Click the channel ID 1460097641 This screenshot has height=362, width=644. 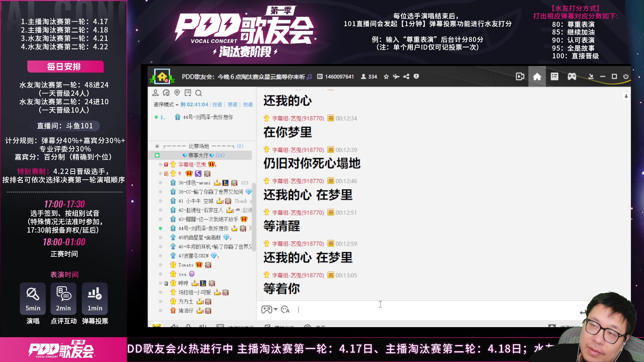(x=339, y=76)
